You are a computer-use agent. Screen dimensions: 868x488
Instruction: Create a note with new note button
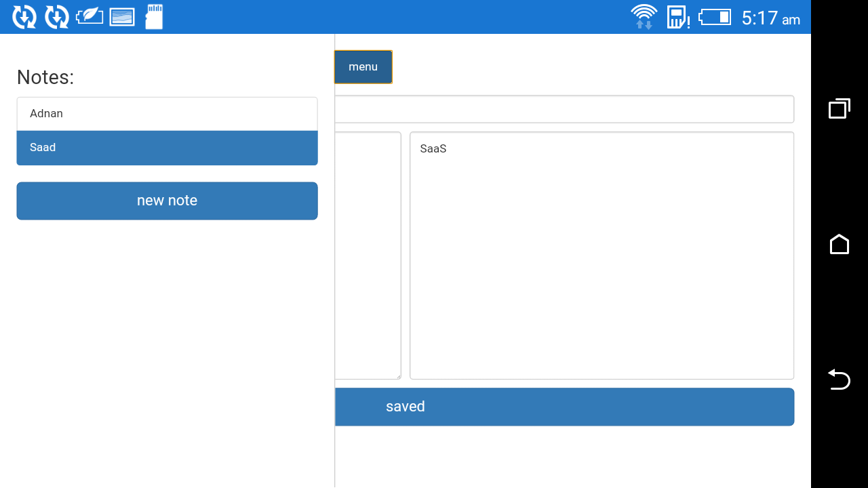click(167, 201)
